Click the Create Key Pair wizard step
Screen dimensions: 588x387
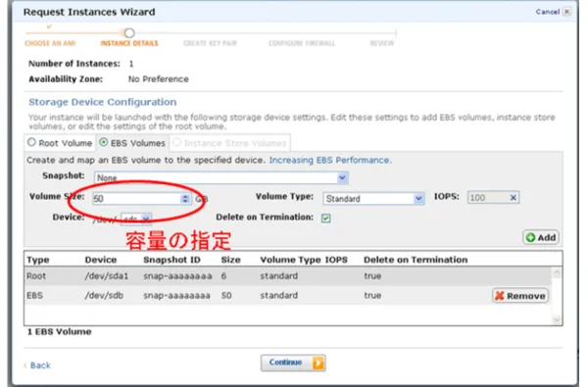pos(210,43)
